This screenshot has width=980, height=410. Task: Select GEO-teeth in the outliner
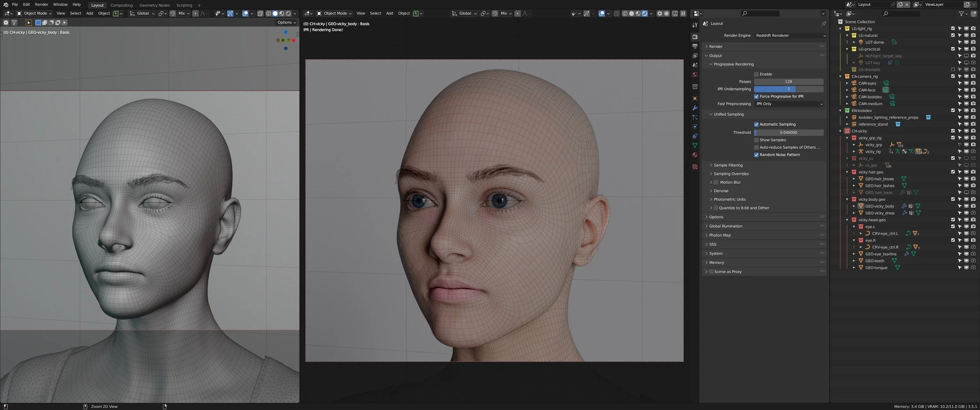point(875,261)
